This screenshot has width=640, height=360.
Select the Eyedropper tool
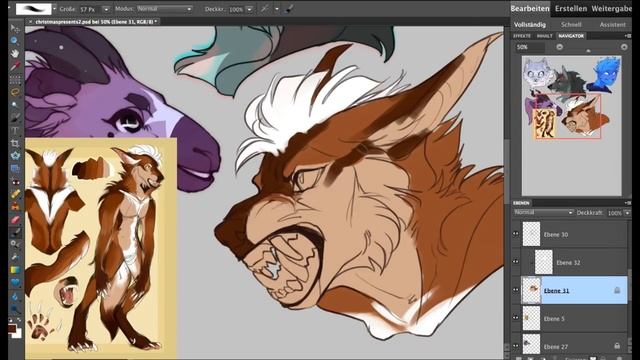15,66
